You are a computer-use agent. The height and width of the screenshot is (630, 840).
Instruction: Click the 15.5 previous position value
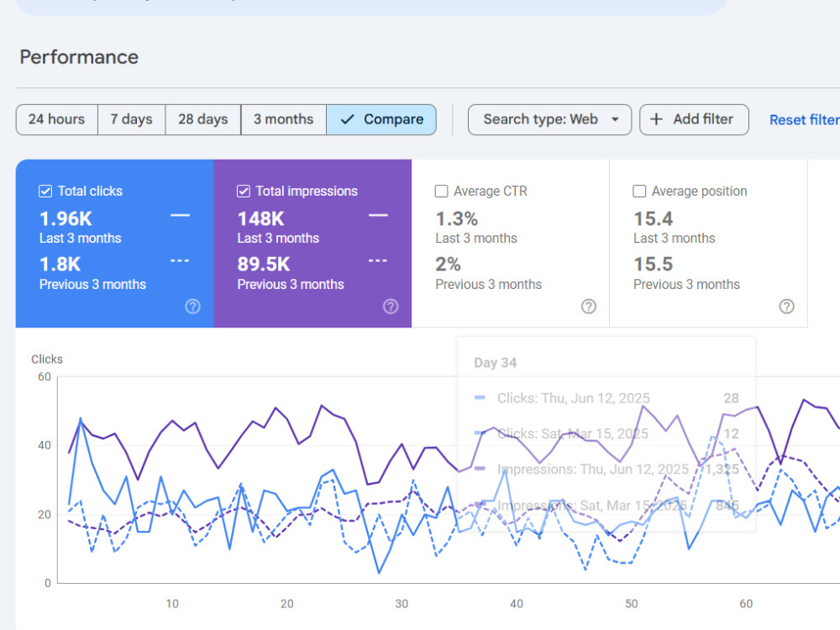653,264
